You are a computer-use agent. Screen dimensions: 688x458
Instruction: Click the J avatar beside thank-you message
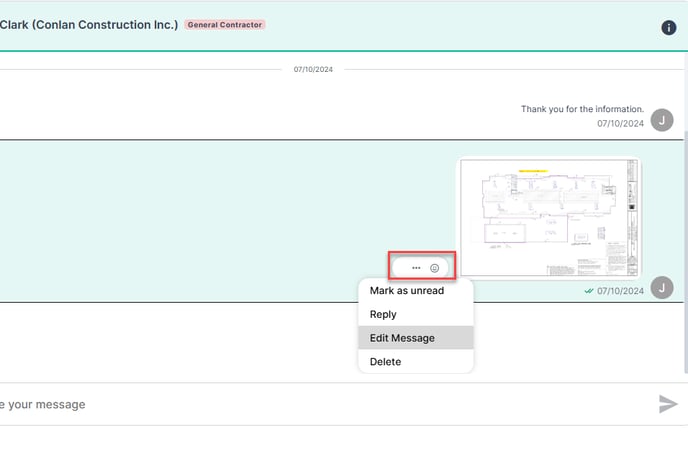coord(661,121)
